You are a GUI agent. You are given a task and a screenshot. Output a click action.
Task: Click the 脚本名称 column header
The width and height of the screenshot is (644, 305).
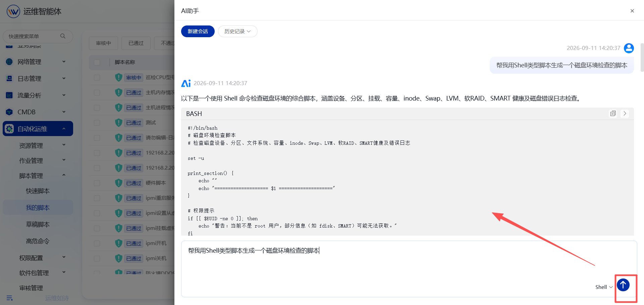(125, 62)
